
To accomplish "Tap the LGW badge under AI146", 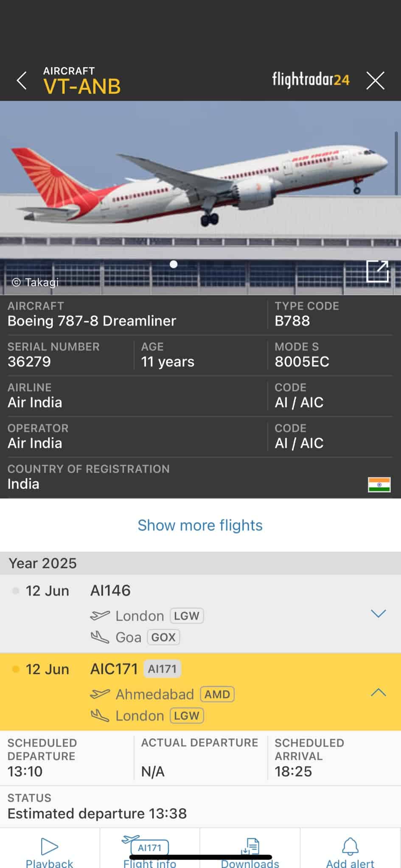I will [x=187, y=615].
